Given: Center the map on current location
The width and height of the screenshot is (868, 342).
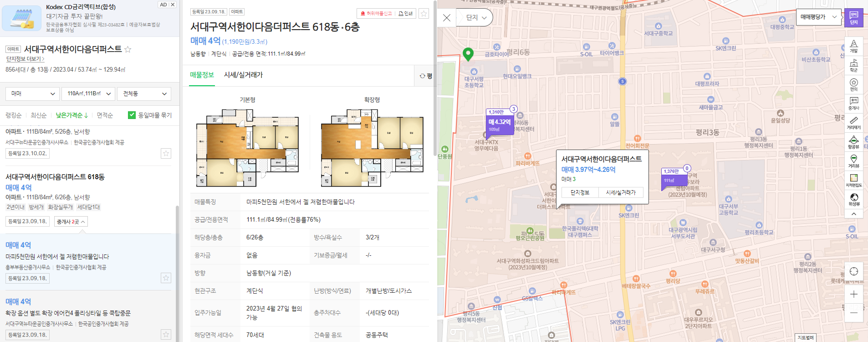Looking at the screenshot, I should (853, 271).
